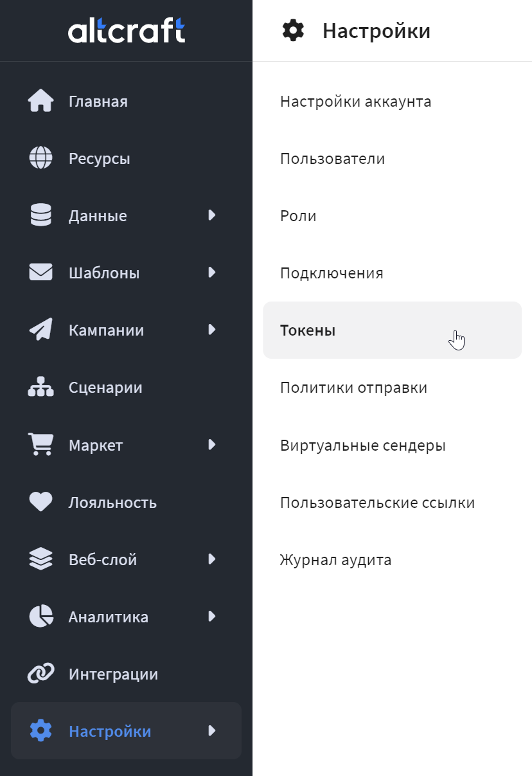Select the paper plane icon for Кампании
The width and height of the screenshot is (532, 776).
(x=40, y=330)
